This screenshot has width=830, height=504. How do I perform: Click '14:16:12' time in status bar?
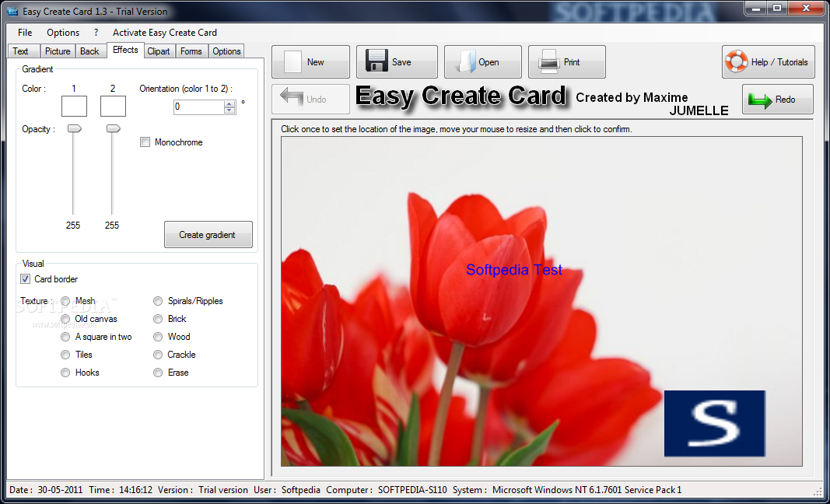[x=135, y=490]
